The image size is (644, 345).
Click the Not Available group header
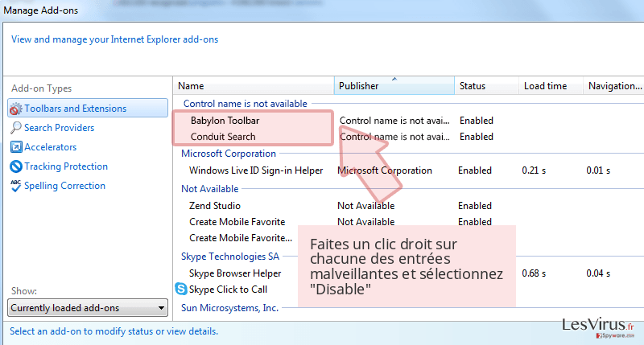209,189
